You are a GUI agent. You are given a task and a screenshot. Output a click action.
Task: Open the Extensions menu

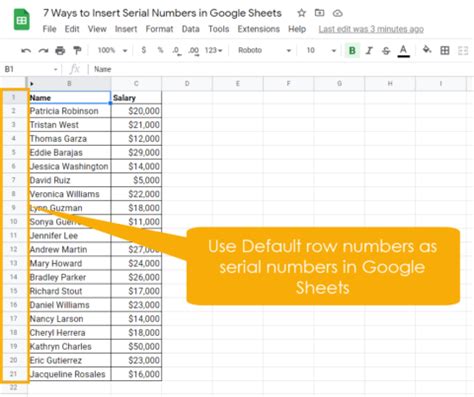[x=259, y=29]
